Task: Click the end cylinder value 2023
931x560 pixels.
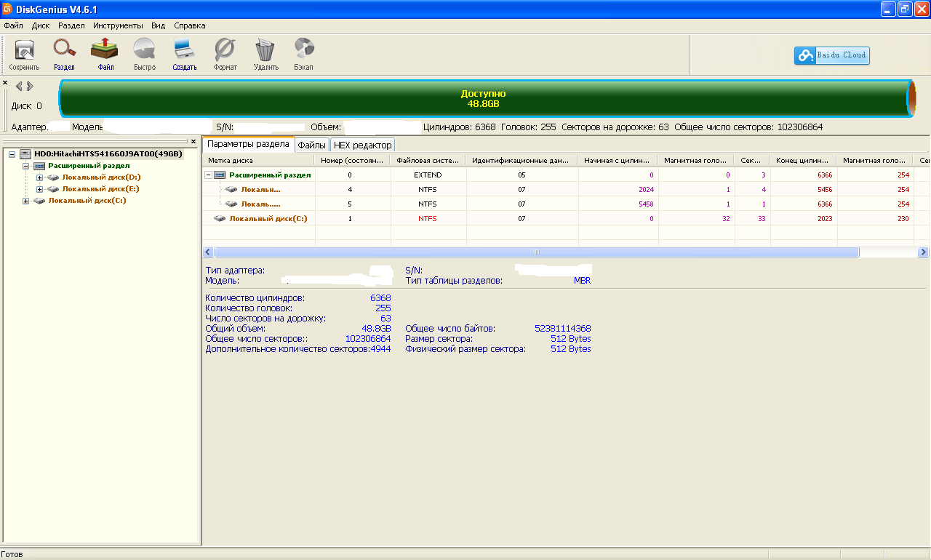Action: [824, 219]
